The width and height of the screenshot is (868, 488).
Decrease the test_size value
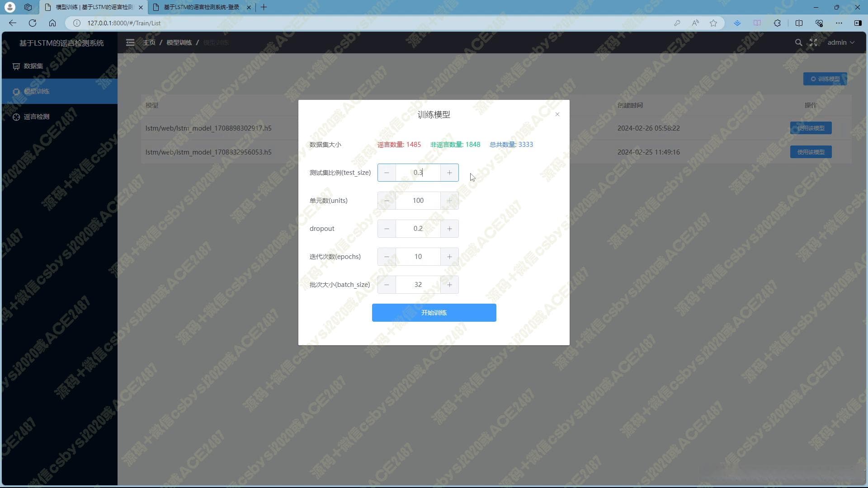387,173
